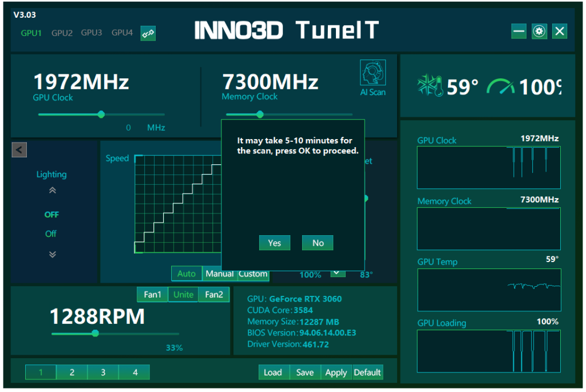Select Manual fan mode

[x=219, y=274]
